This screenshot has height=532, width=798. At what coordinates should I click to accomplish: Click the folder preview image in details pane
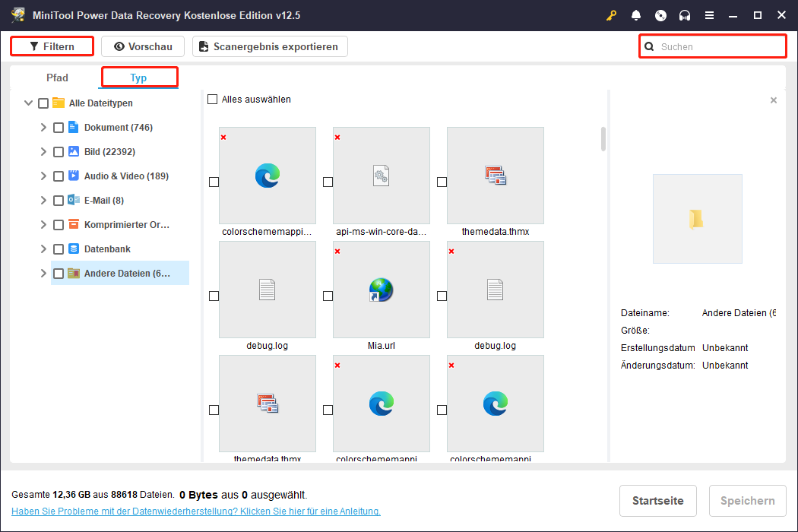[x=697, y=219]
